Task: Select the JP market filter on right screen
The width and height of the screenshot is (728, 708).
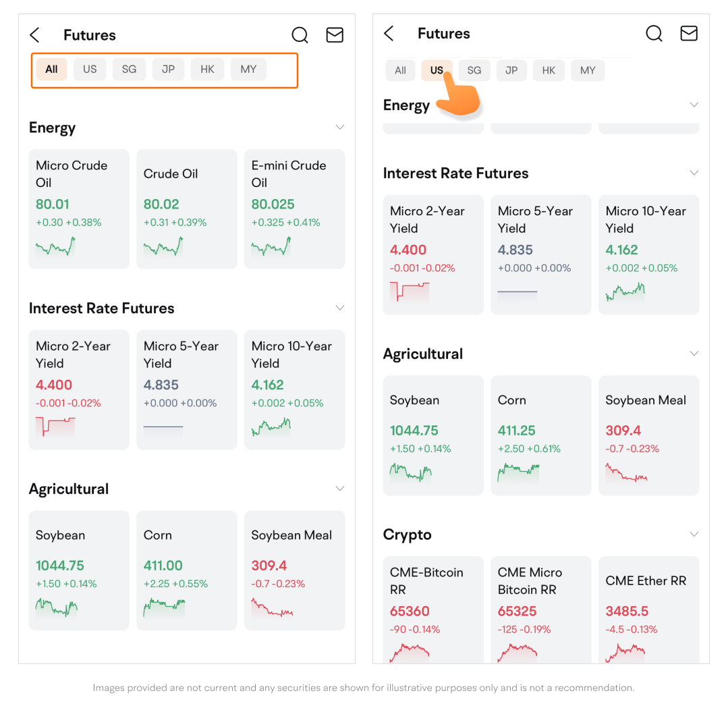Action: [x=512, y=70]
